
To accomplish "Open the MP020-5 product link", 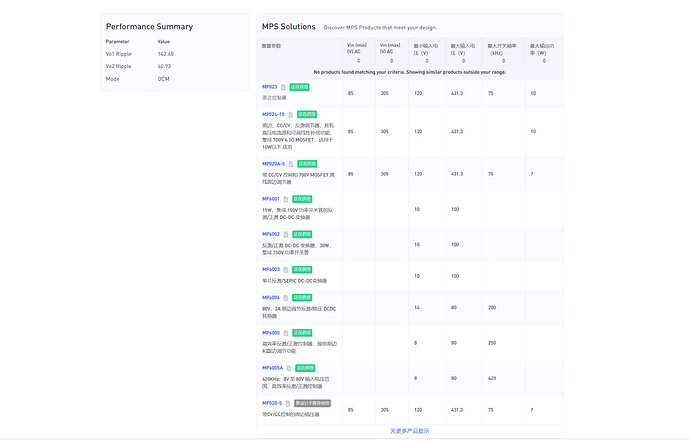I will [x=272, y=403].
